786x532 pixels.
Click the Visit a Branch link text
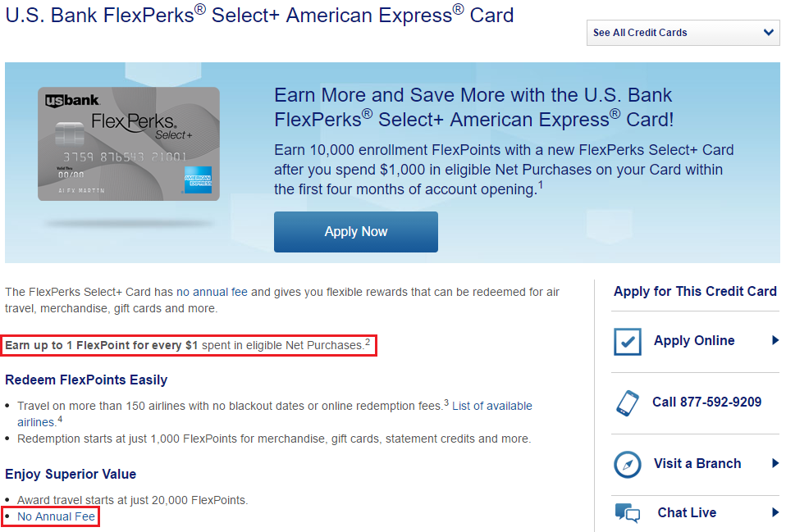click(x=697, y=463)
